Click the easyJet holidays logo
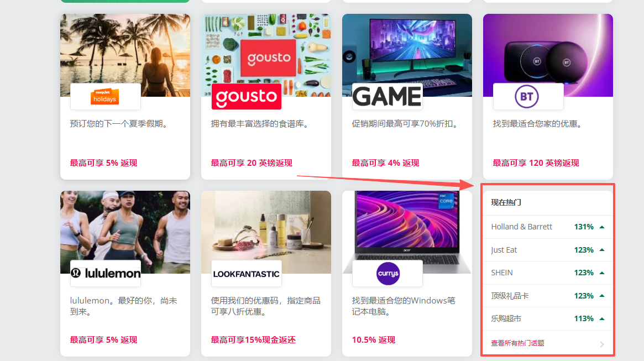Image resolution: width=644 pixels, height=361 pixels. click(x=104, y=97)
